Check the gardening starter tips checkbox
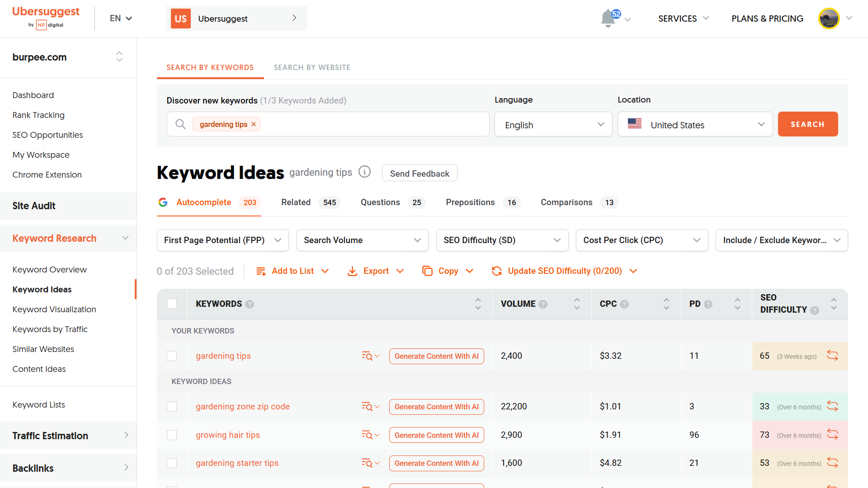Image resolution: width=868 pixels, height=488 pixels. pos(172,463)
